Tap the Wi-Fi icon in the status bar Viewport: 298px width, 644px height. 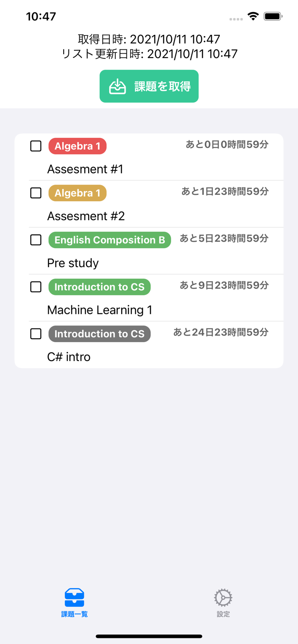pos(253,15)
